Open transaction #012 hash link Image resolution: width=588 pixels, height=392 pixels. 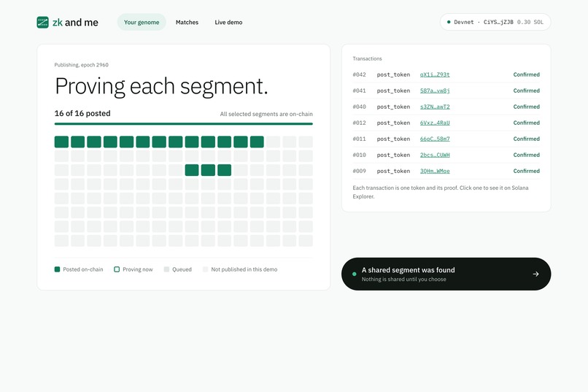[x=435, y=123]
